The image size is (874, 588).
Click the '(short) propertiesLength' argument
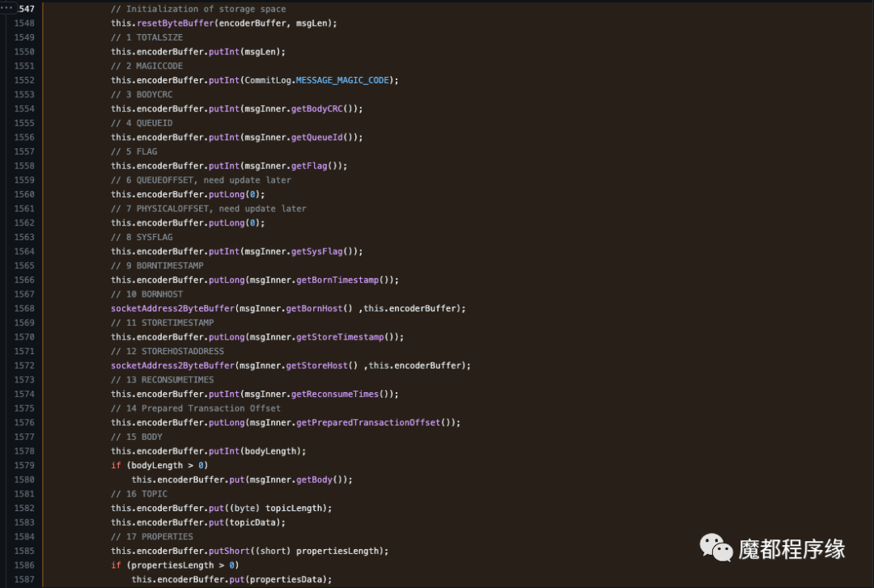click(316, 552)
